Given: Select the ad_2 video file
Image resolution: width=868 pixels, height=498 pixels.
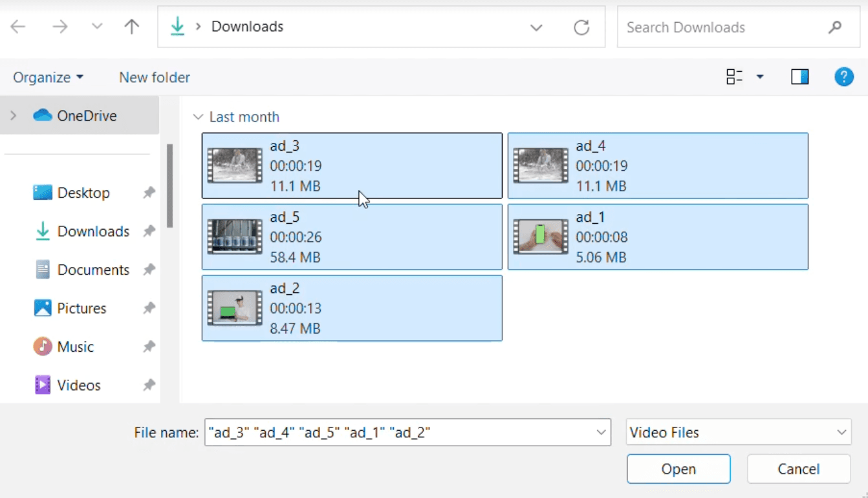Looking at the screenshot, I should click(x=352, y=308).
